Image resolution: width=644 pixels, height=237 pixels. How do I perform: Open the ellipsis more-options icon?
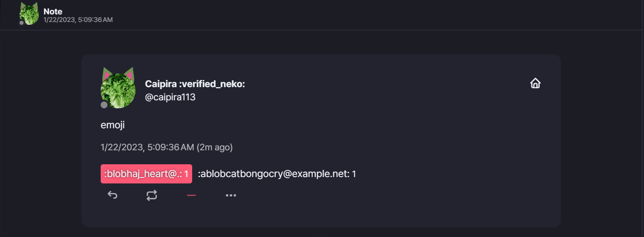(231, 195)
